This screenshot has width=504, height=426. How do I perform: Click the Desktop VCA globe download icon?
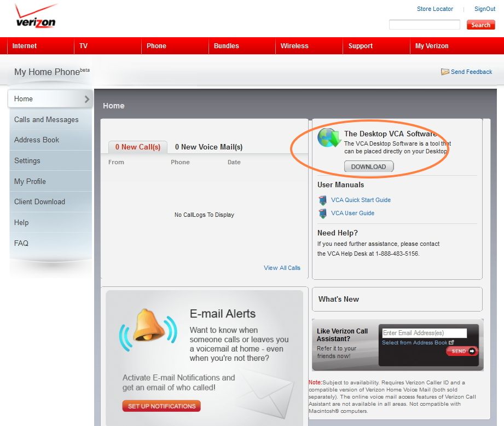coord(329,137)
